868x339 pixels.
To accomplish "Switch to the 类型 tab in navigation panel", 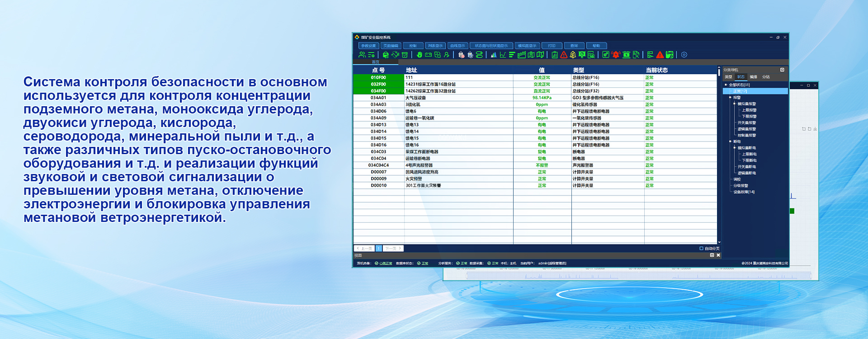I will coord(728,77).
